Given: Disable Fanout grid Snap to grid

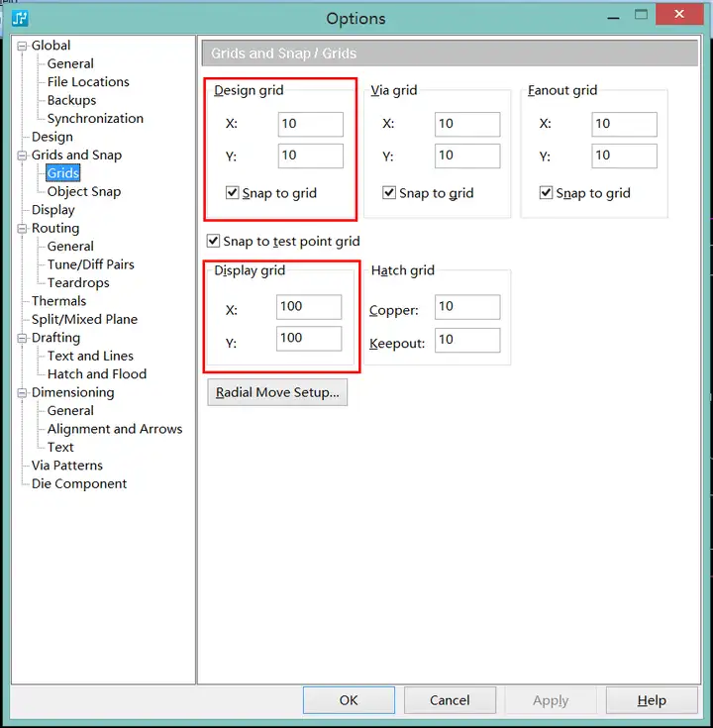Looking at the screenshot, I should pyautogui.click(x=546, y=193).
